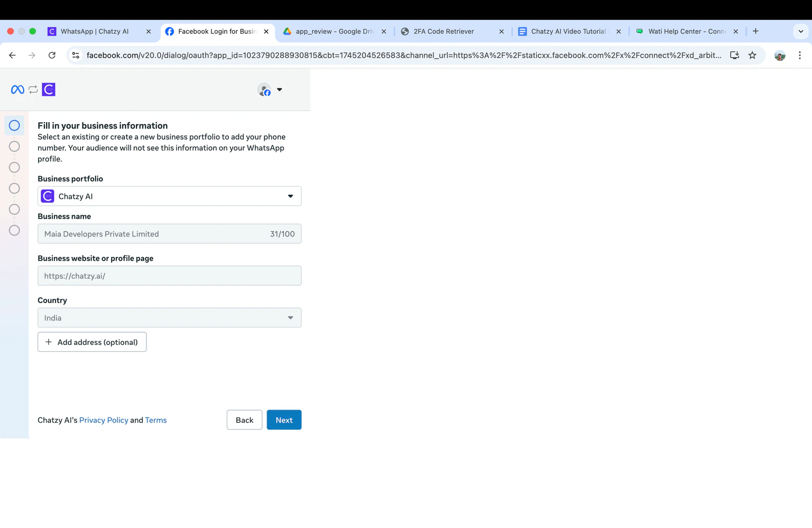Click the Business website input field
812x528 pixels.
(169, 276)
